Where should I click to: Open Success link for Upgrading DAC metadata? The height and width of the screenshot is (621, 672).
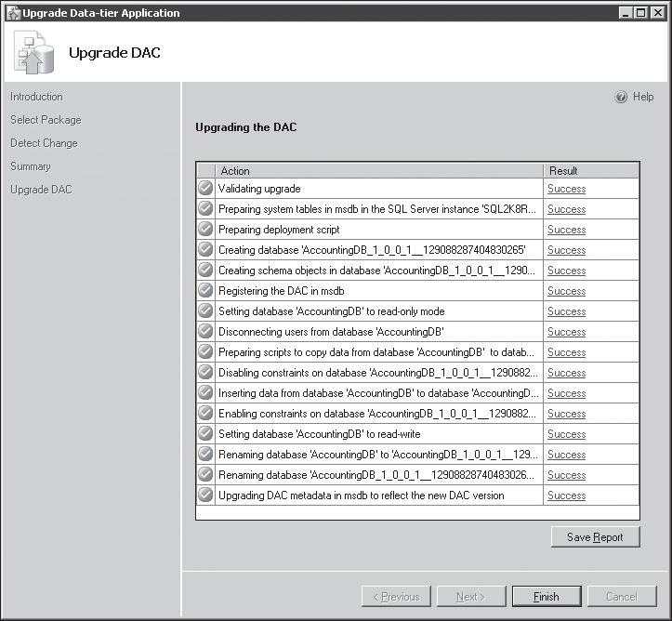[x=567, y=495]
